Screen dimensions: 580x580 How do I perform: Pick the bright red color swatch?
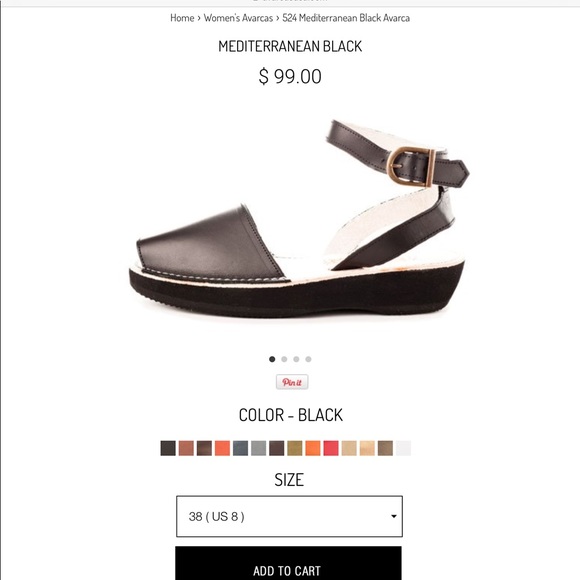click(x=331, y=448)
